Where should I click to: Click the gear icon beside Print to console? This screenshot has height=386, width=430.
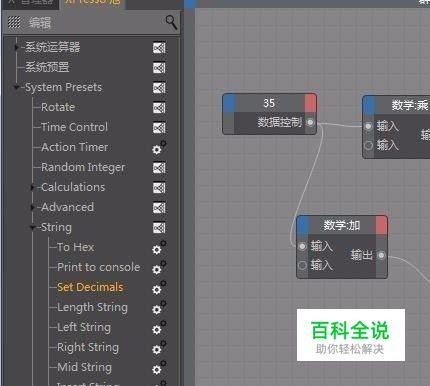159,268
